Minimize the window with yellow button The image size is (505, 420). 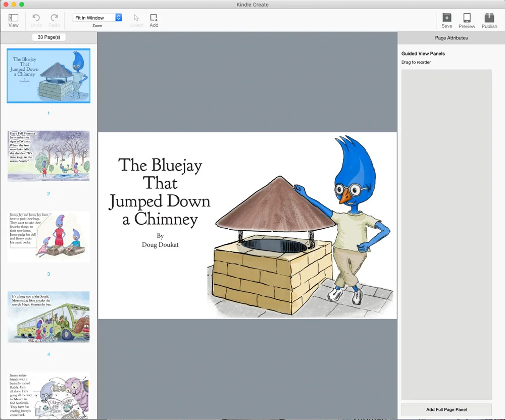14,5
